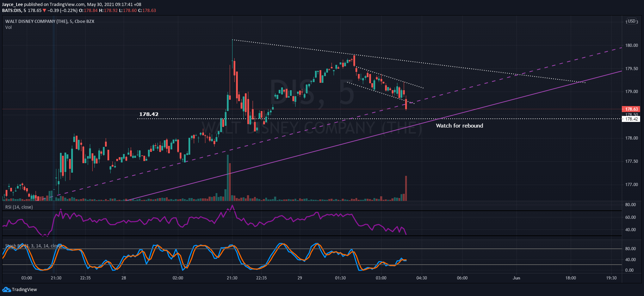Click the USD currency badge
The image size is (644, 296).
[x=632, y=21]
